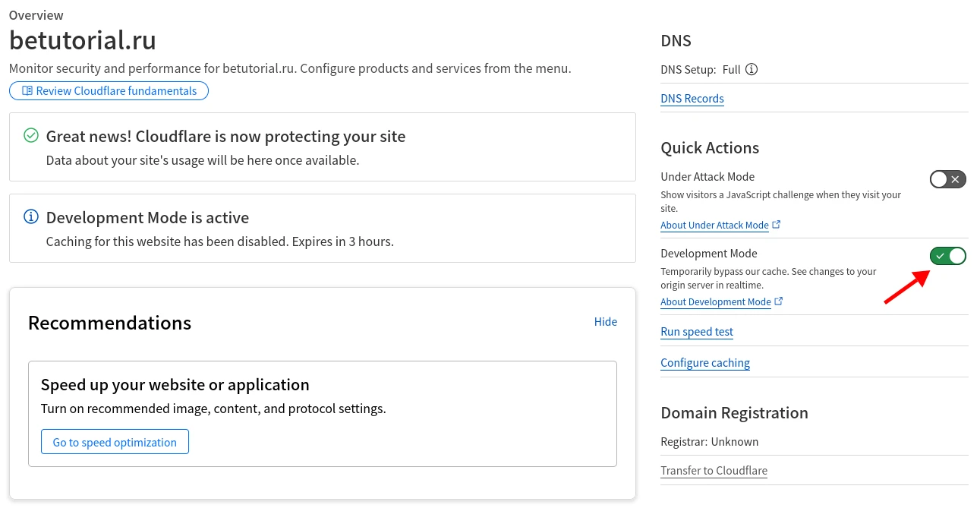Click Transfer to Cloudflare link

coord(714,471)
